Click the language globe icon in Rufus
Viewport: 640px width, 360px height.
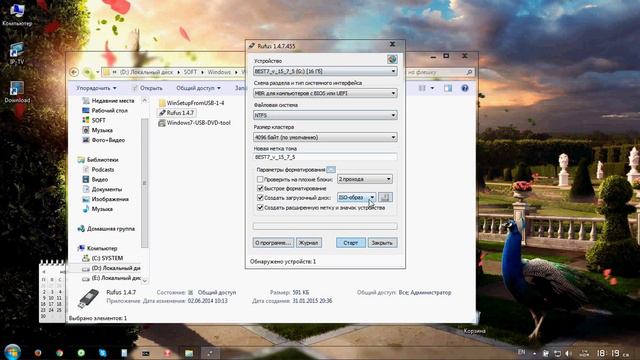[x=392, y=60]
